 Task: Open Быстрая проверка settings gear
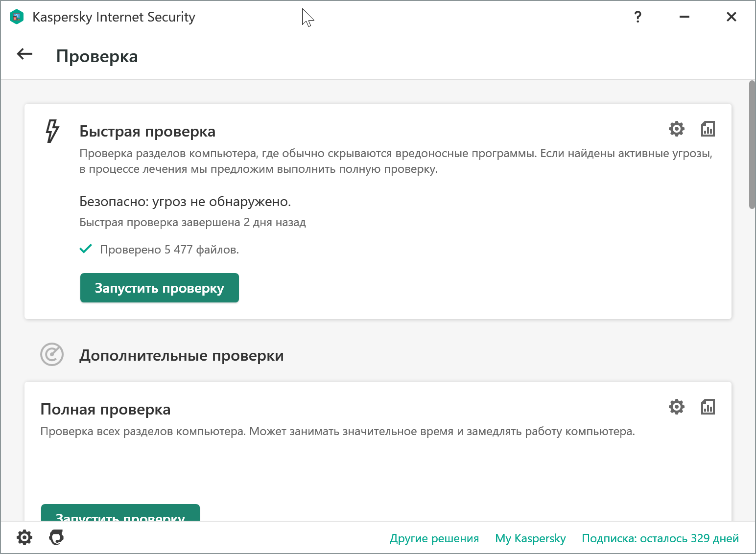tap(676, 129)
